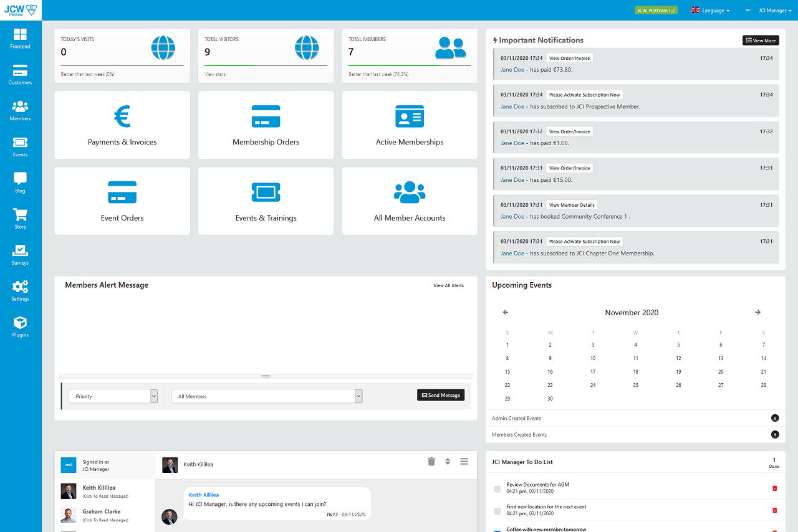Delete the Keith Killilea chat conversation
The width and height of the screenshot is (798, 532).
pyautogui.click(x=431, y=461)
